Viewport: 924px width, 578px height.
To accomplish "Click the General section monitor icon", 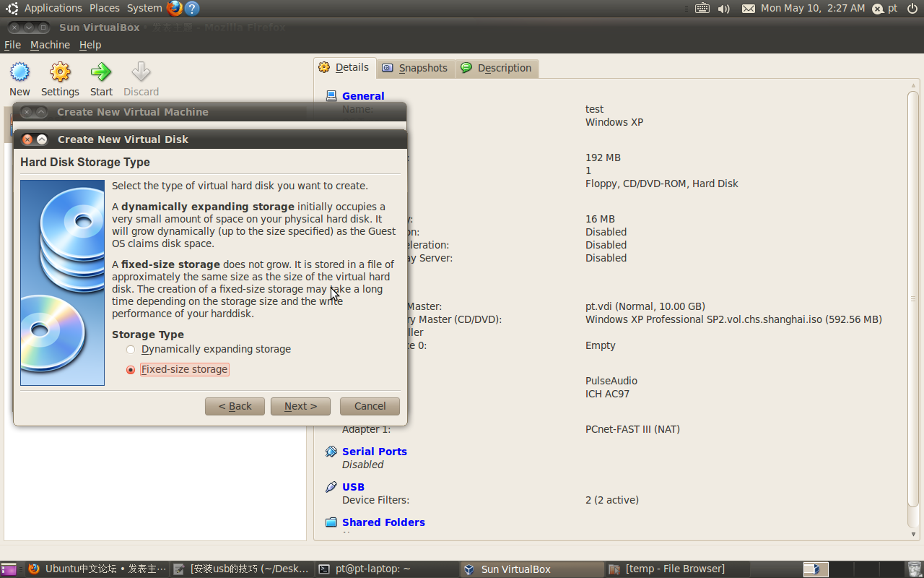I will 331,96.
